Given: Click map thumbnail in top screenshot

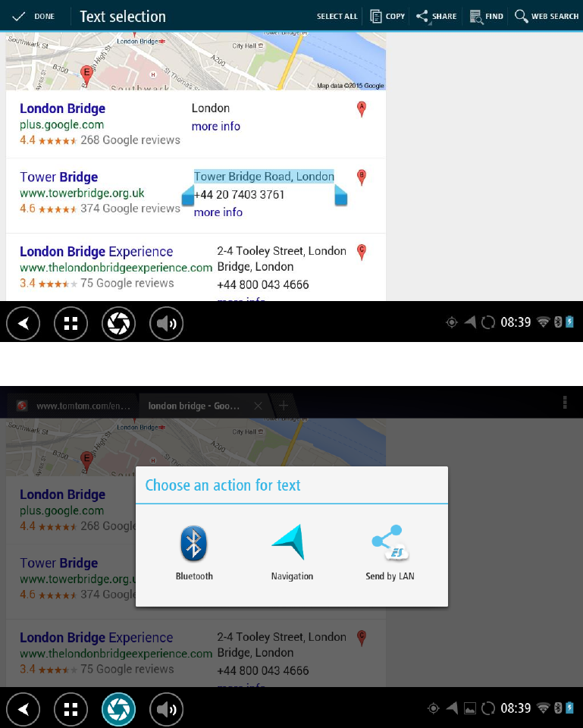Looking at the screenshot, I should [196, 61].
